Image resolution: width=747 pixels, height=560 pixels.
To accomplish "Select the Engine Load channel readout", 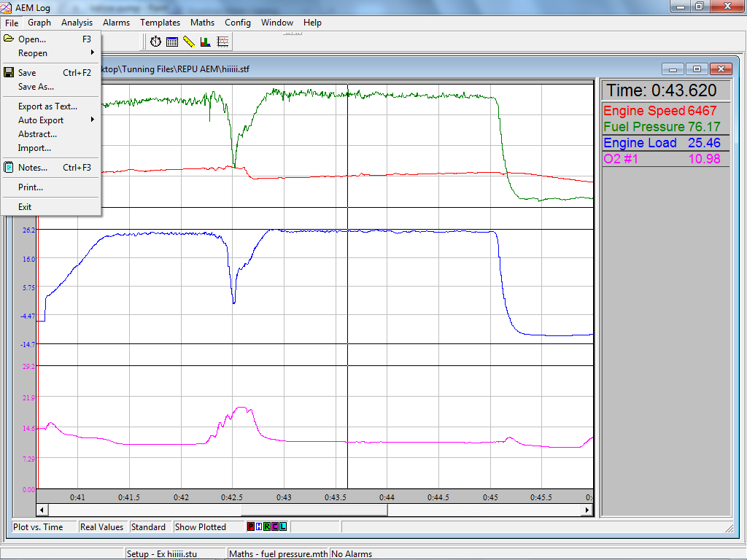I will [x=665, y=143].
